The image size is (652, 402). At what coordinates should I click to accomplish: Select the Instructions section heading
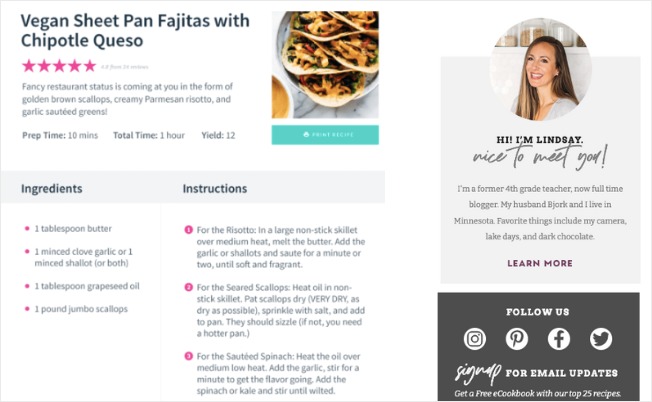(215, 188)
